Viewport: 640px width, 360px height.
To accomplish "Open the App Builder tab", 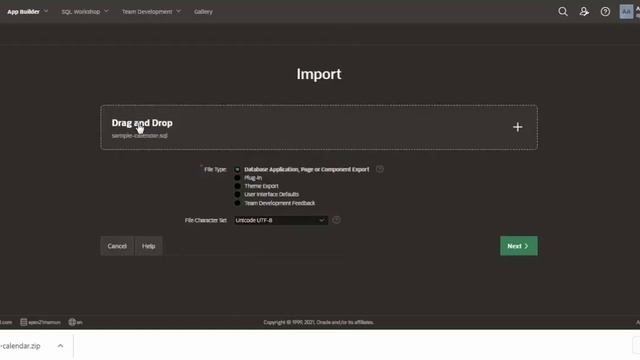I will click(23, 12).
